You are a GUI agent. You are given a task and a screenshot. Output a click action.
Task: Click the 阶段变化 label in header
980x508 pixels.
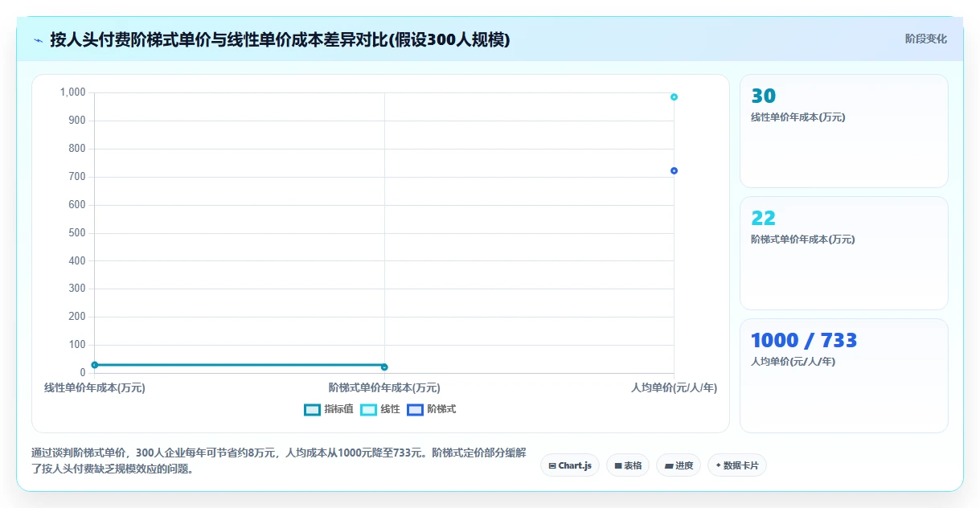click(925, 39)
